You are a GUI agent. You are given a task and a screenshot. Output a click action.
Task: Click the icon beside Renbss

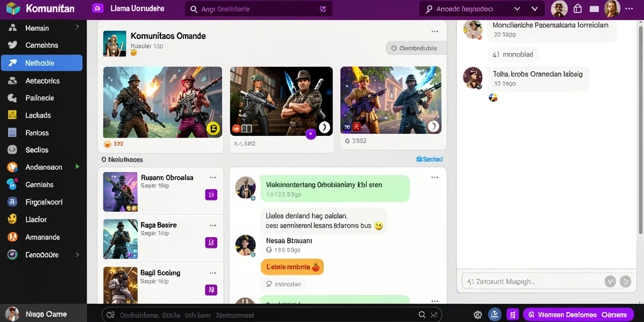(x=13, y=133)
